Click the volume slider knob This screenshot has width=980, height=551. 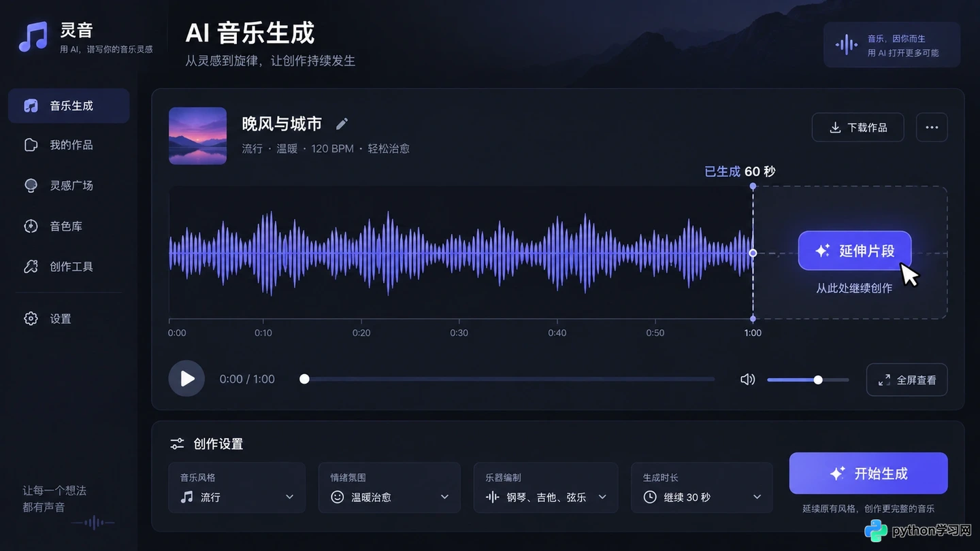coord(818,380)
